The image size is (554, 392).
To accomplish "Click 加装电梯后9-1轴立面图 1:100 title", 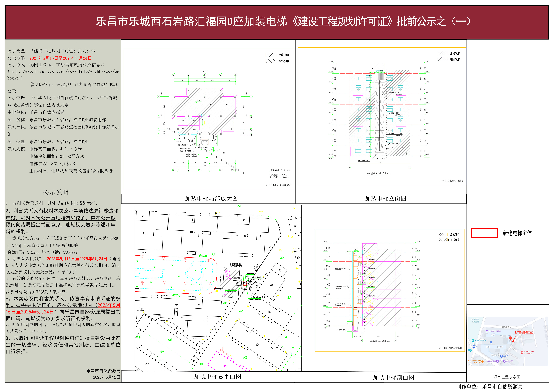I will [x=379, y=174].
